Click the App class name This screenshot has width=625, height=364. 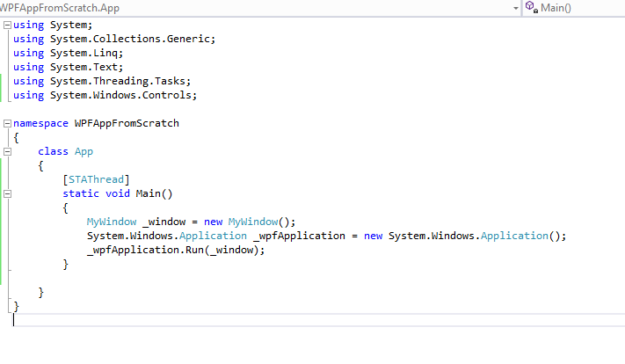pyautogui.click(x=84, y=151)
